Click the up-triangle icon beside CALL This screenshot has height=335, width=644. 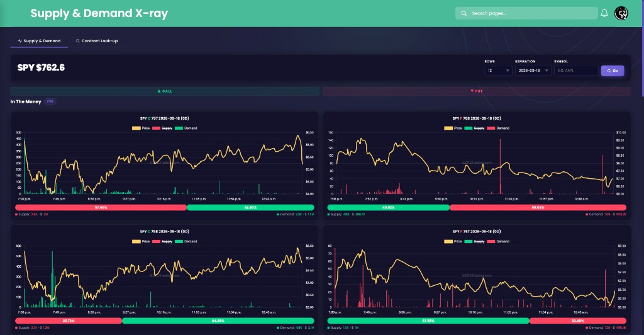(159, 91)
